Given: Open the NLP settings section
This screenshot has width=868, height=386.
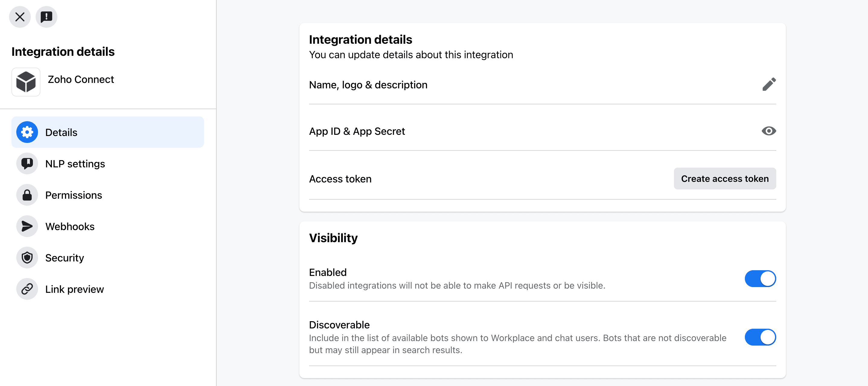Looking at the screenshot, I should coord(75,164).
